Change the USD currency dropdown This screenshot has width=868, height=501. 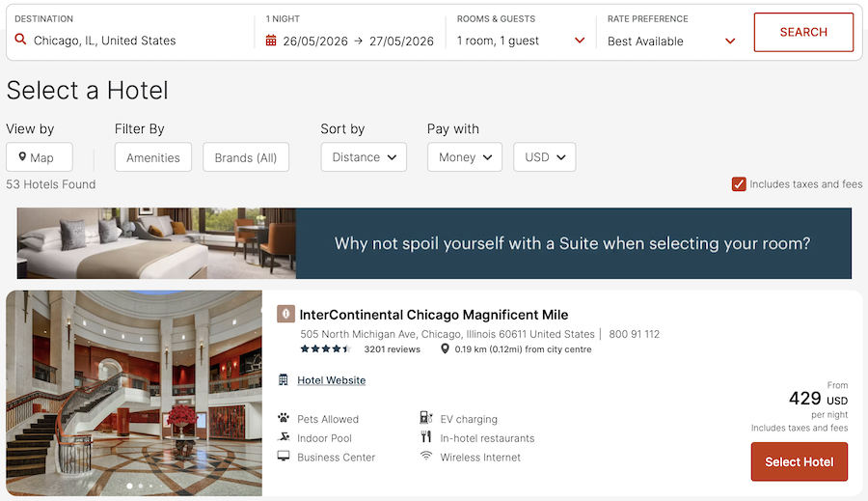(x=544, y=156)
